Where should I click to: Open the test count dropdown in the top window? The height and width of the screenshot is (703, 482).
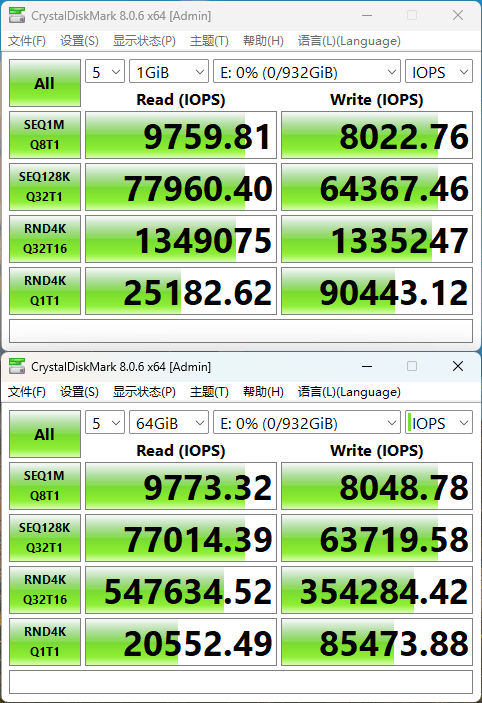[105, 72]
